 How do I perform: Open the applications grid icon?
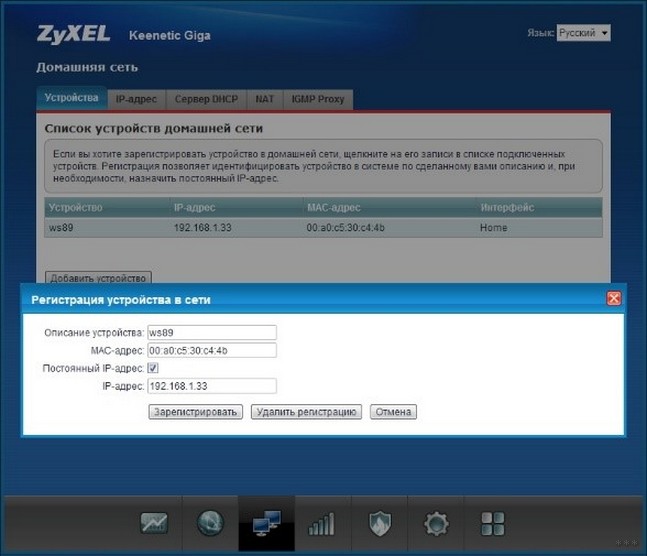[x=493, y=523]
